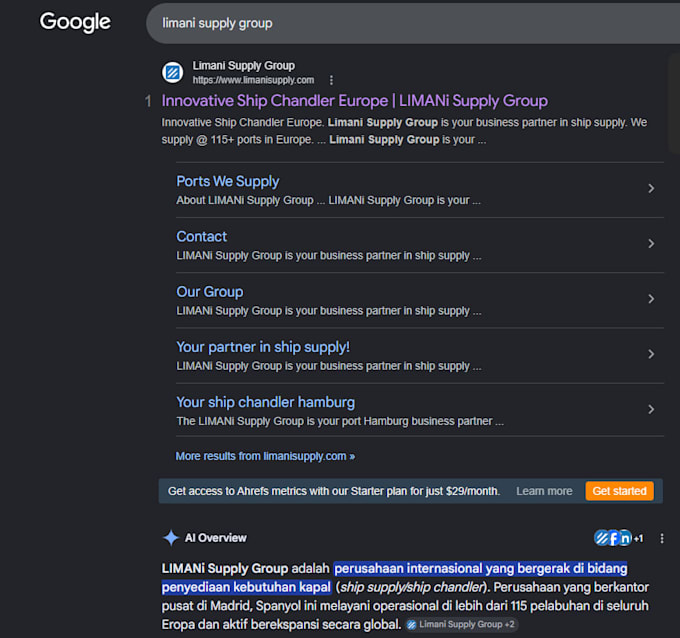Open 'Innovative Ship Chandler Europe' result title

[354, 101]
